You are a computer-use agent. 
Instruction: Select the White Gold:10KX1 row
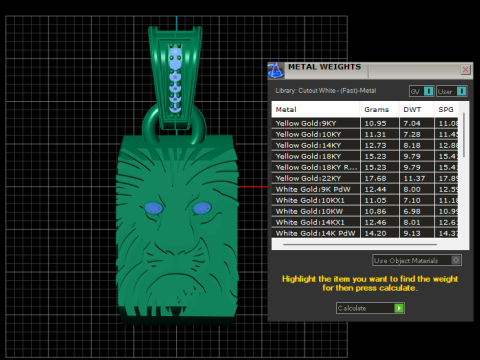(x=365, y=200)
